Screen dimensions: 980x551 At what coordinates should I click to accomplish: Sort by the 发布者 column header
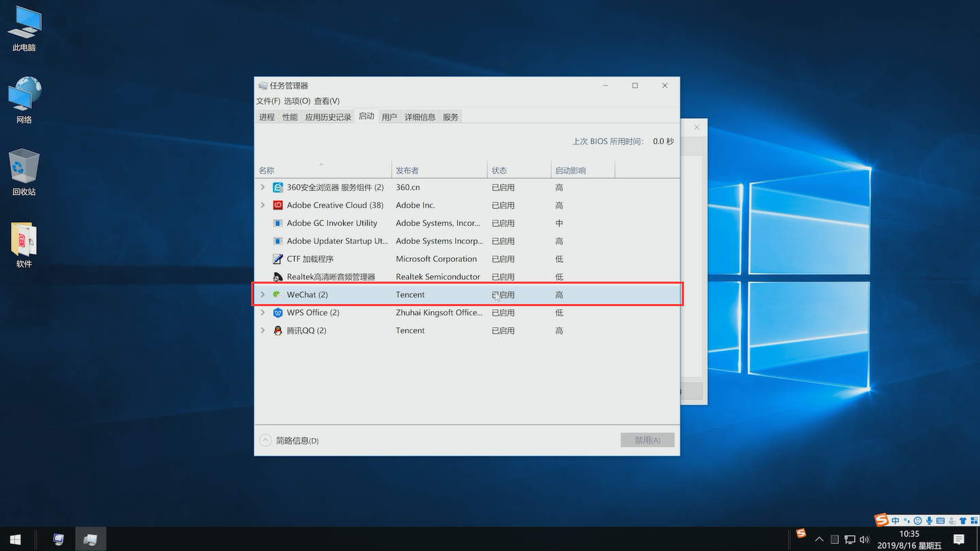[x=440, y=170]
